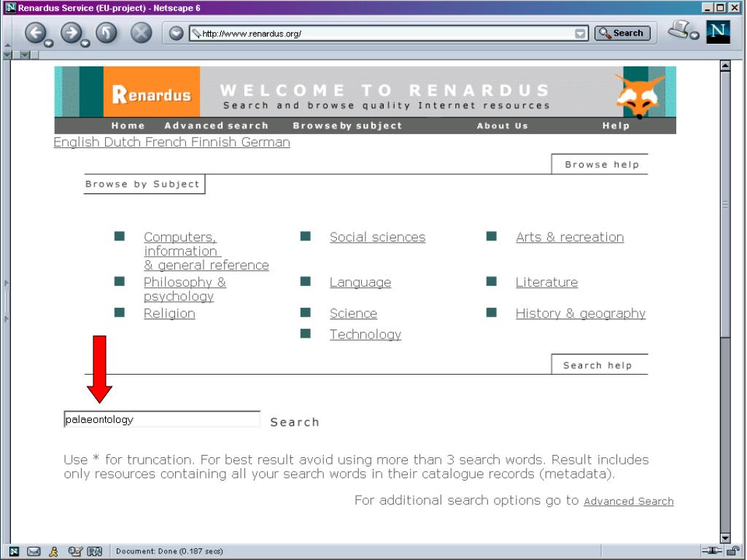Viewport: 747px width, 560px height.
Task: Click the Netscape window title bar icon
Action: (x=10, y=7)
